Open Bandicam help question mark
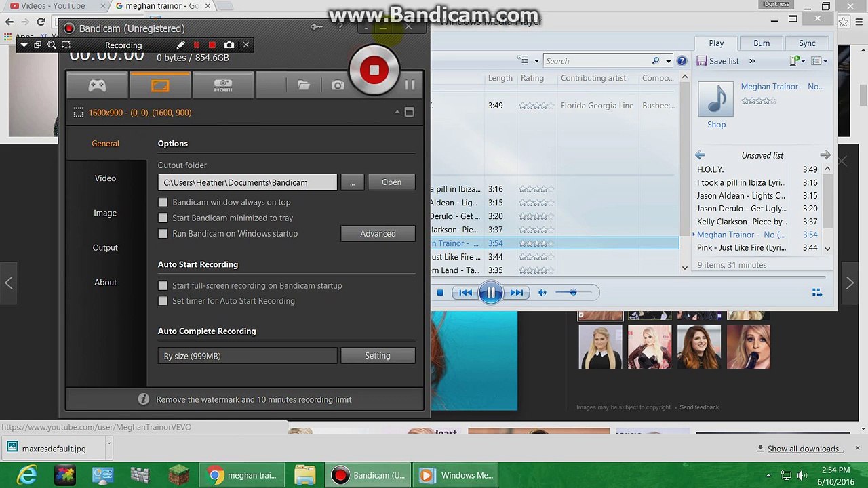Image resolution: width=868 pixels, height=488 pixels. click(340, 27)
